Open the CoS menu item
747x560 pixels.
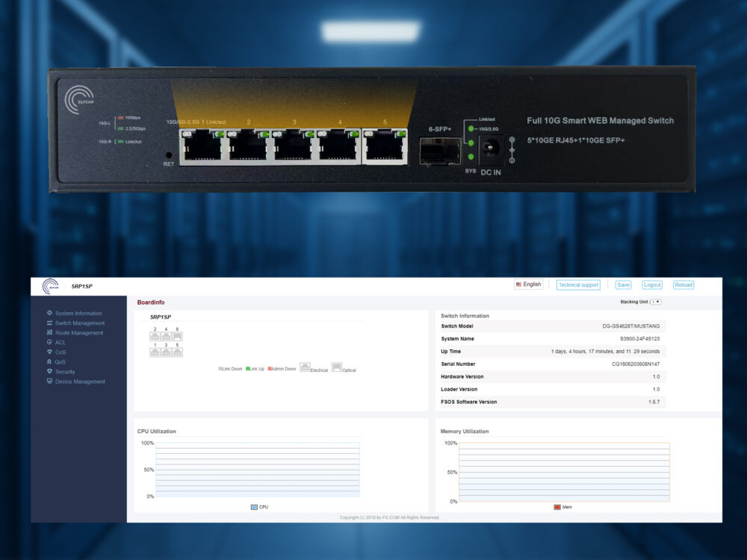(61, 352)
